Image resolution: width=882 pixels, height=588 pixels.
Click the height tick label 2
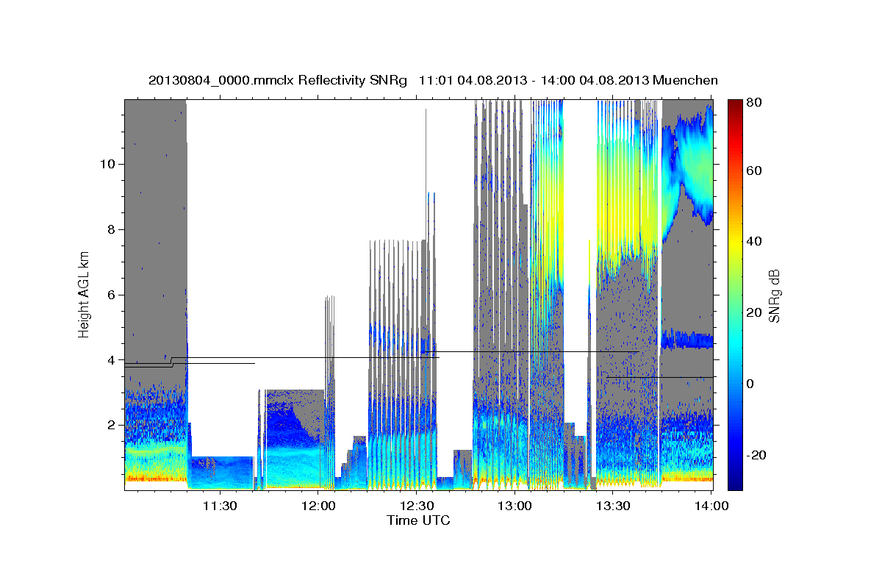(110, 426)
